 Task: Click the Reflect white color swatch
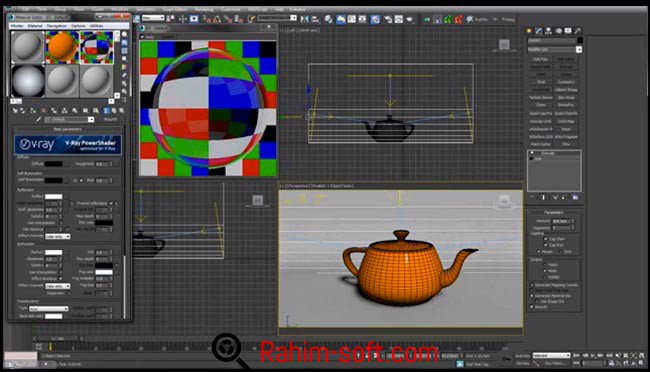[x=53, y=197]
